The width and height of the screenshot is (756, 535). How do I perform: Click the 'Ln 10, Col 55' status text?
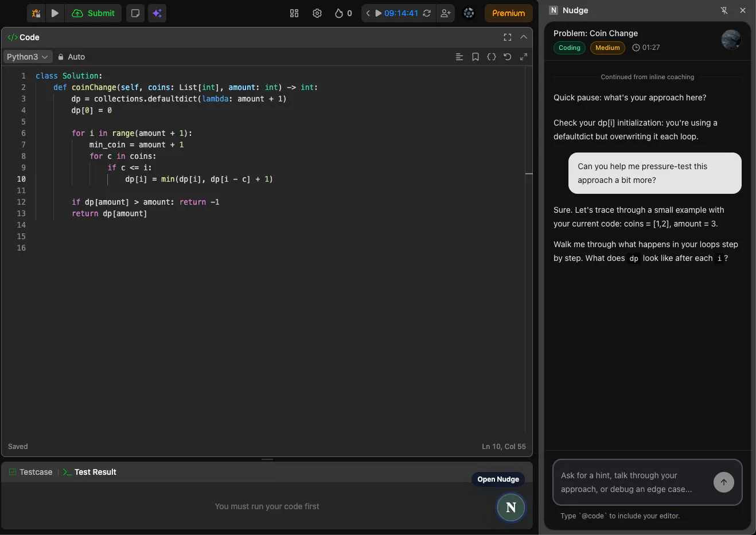(x=504, y=446)
